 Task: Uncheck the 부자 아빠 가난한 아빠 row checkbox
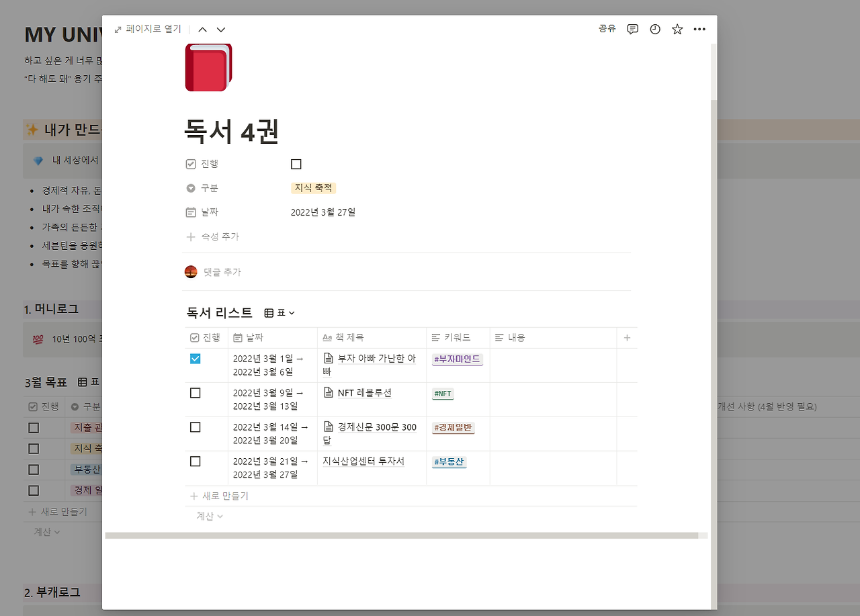coord(195,358)
